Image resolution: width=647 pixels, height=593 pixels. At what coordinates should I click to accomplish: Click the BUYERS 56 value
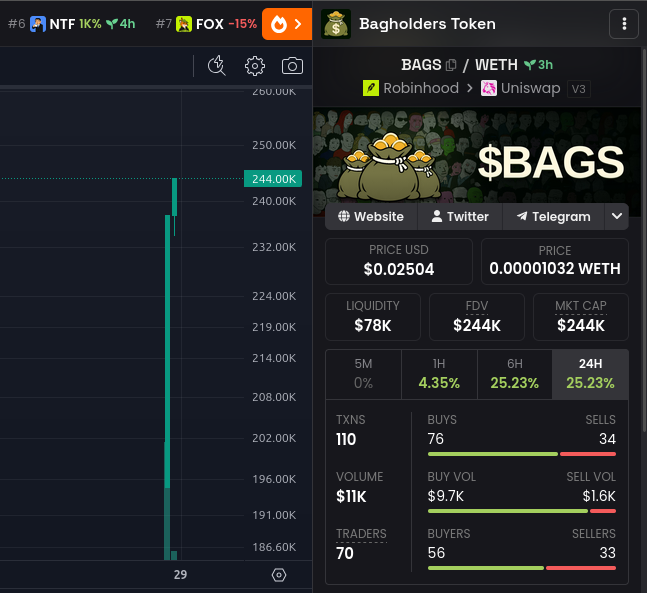436,553
